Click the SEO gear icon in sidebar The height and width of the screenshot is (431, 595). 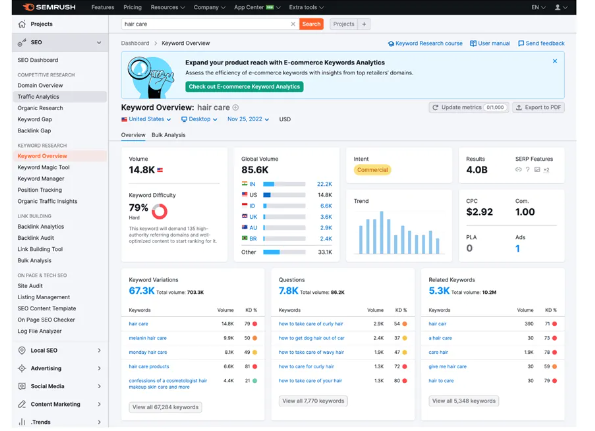click(22, 42)
